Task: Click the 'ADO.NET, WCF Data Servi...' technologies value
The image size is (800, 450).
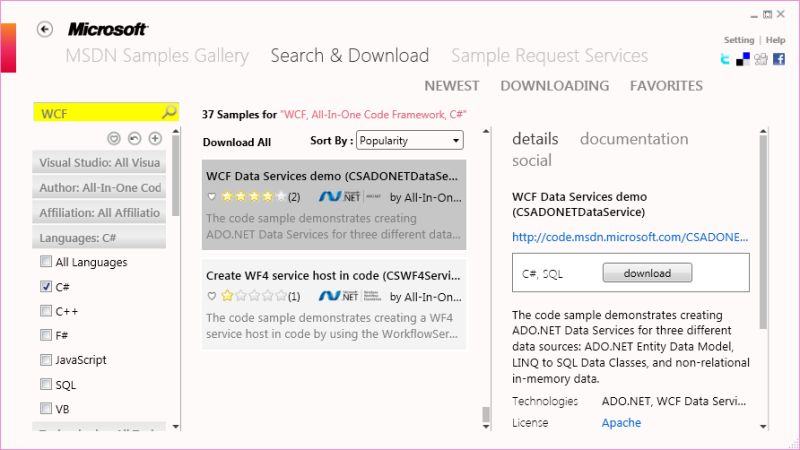Action: pos(673,402)
